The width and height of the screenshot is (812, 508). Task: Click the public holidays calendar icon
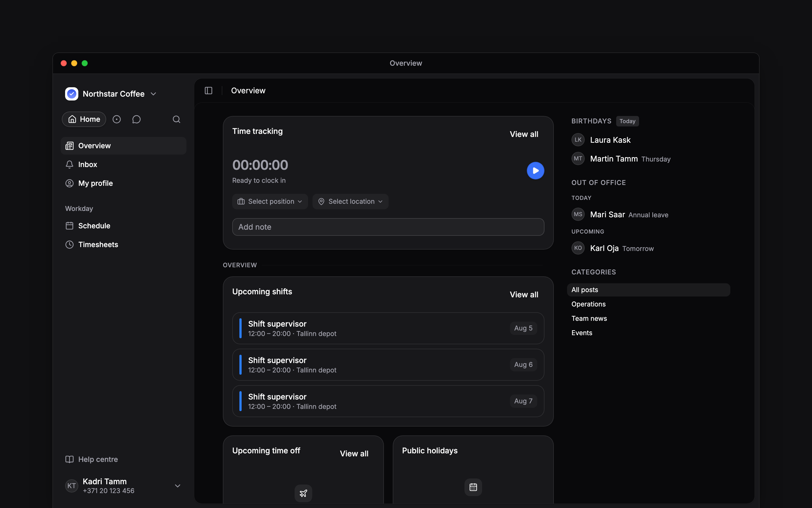473,487
